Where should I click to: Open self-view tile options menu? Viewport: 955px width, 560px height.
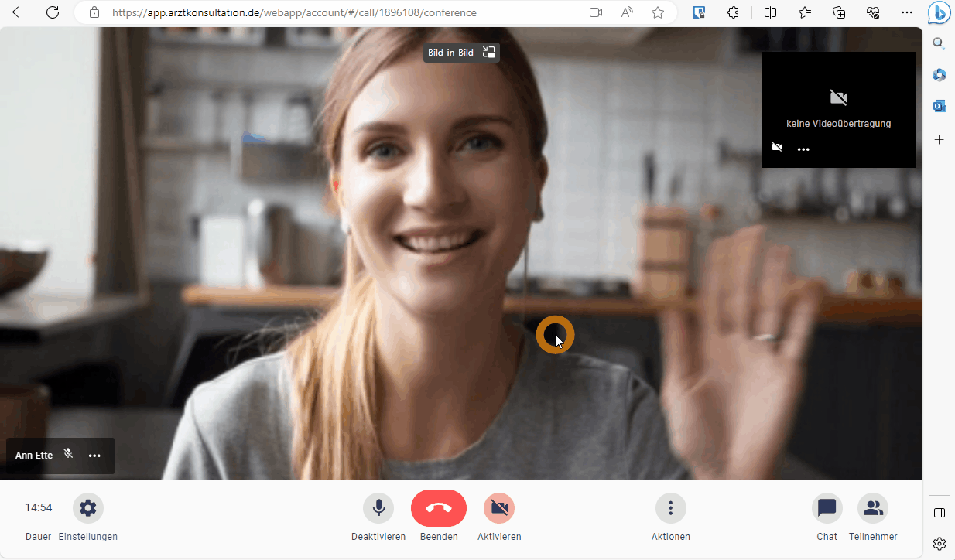click(803, 149)
